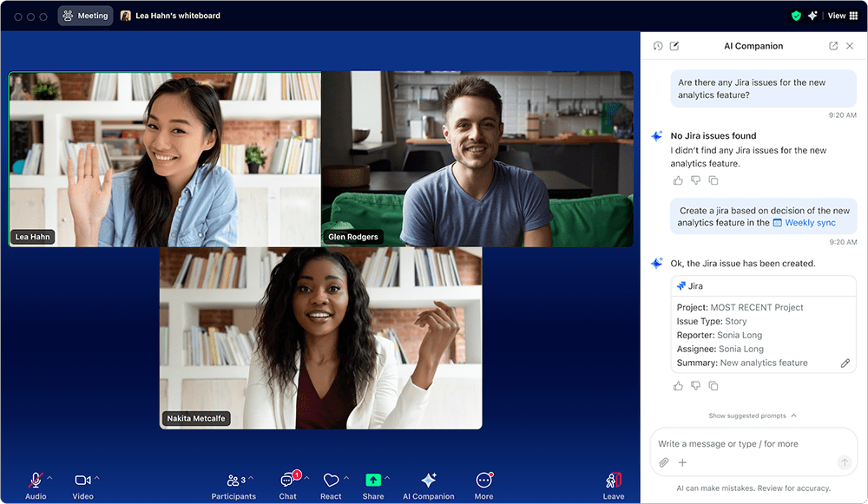Toggle the Video camera button
The image size is (868, 504).
point(83,486)
